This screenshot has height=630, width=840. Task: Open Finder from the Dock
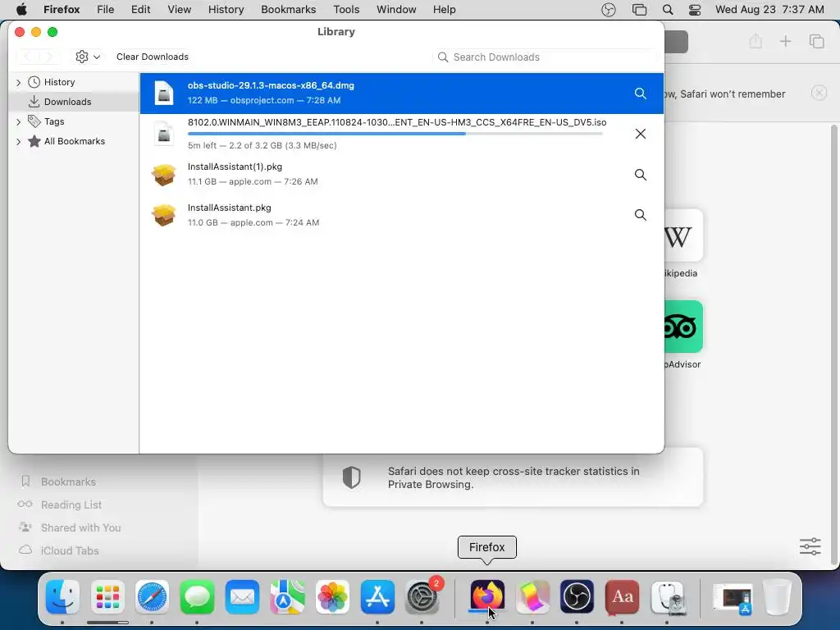tap(62, 597)
